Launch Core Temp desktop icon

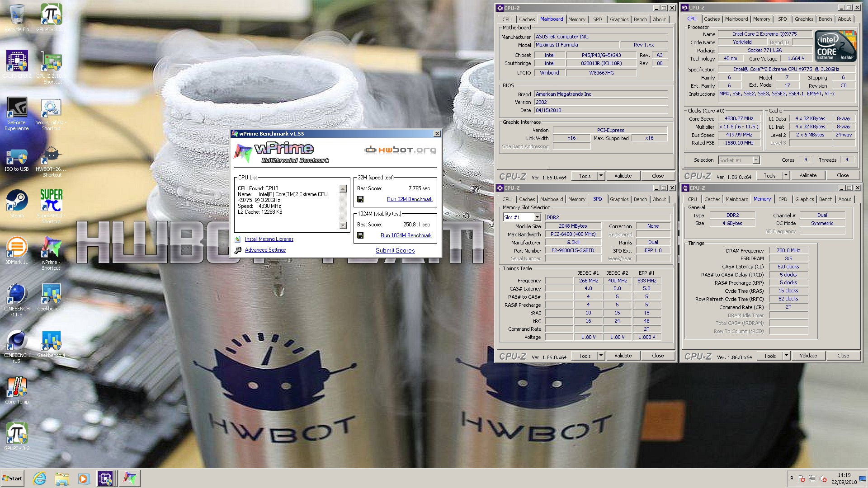click(17, 390)
